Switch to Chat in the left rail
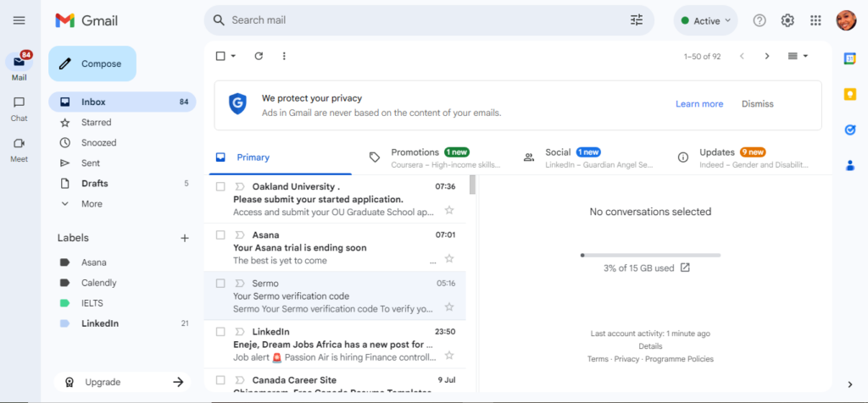Viewport: 868px width, 403px height. point(19,109)
